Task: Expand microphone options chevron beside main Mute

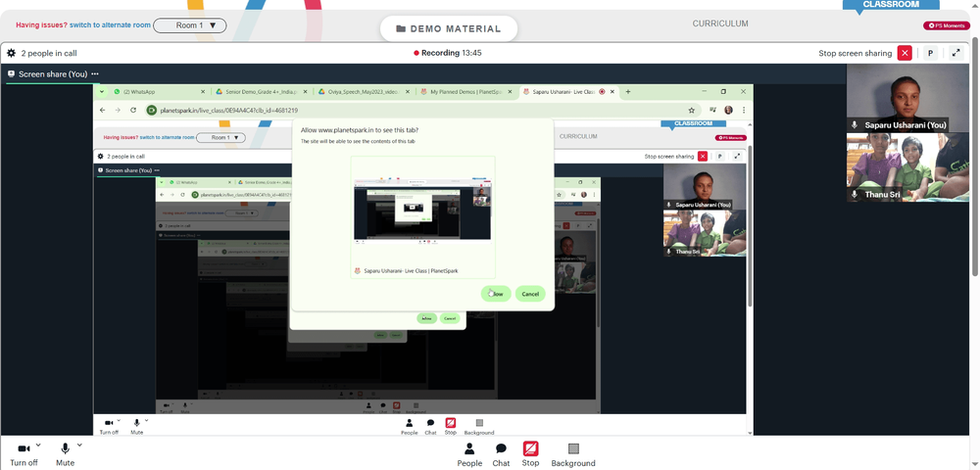Action: click(79, 446)
